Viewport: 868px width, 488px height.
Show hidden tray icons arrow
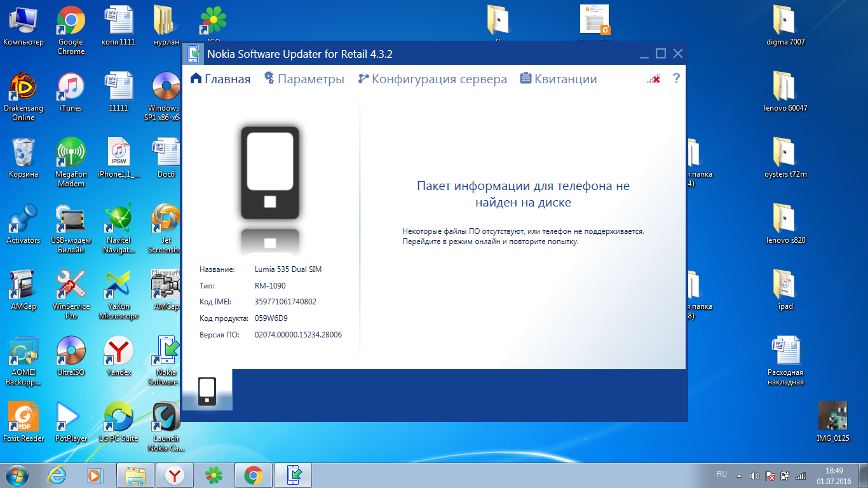[x=738, y=475]
